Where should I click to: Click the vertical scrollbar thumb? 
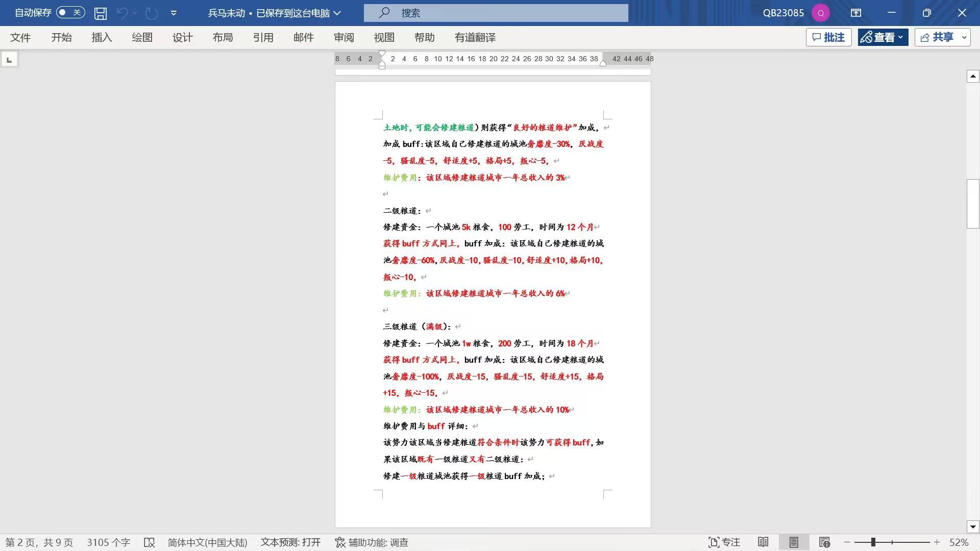pyautogui.click(x=973, y=204)
